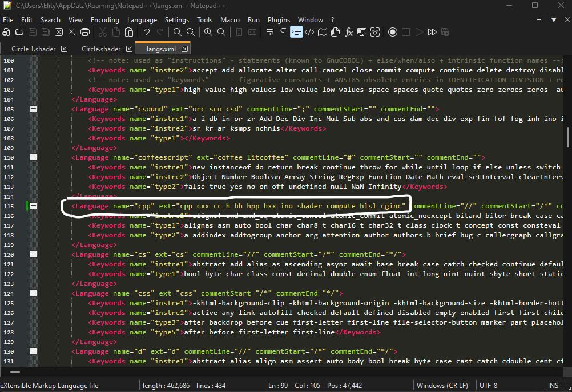Open the question mark help menu
The height and width of the screenshot is (392, 572).
point(332,20)
